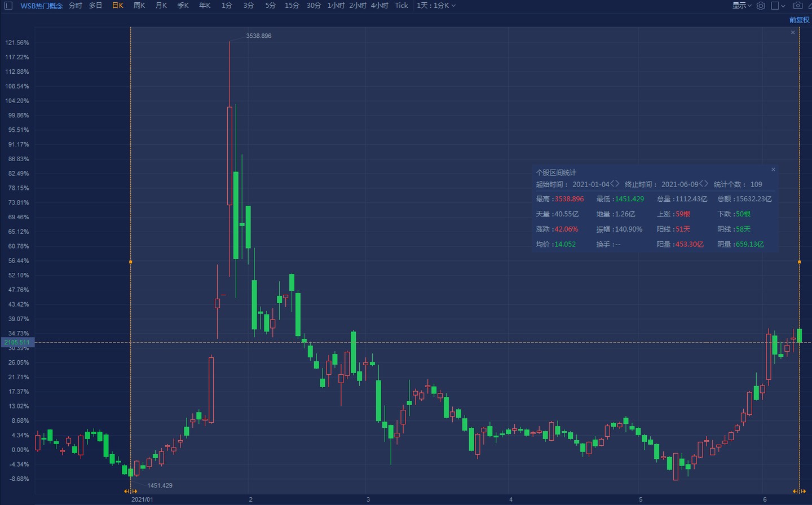Click the left orange range boundary marker

[131, 262]
